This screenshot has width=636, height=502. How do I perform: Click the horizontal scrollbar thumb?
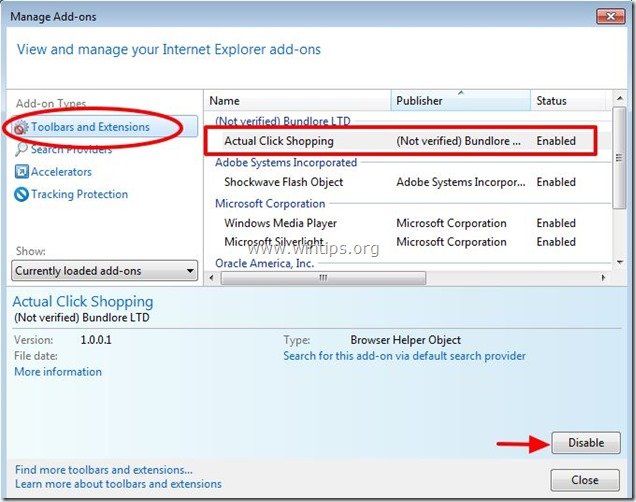(x=323, y=278)
